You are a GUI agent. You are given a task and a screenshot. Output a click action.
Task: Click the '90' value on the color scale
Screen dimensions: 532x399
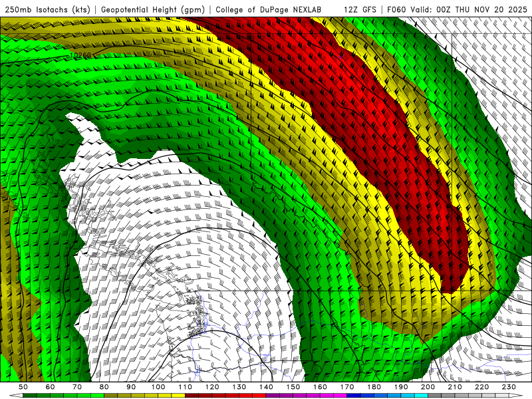point(131,387)
